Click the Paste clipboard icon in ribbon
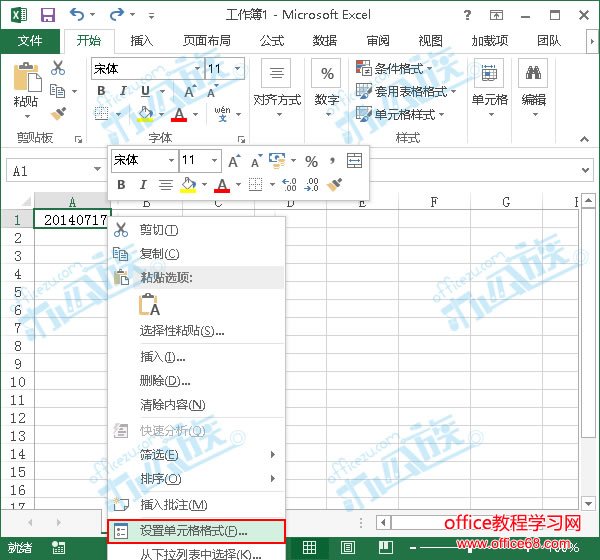The image size is (600, 560). 26,78
